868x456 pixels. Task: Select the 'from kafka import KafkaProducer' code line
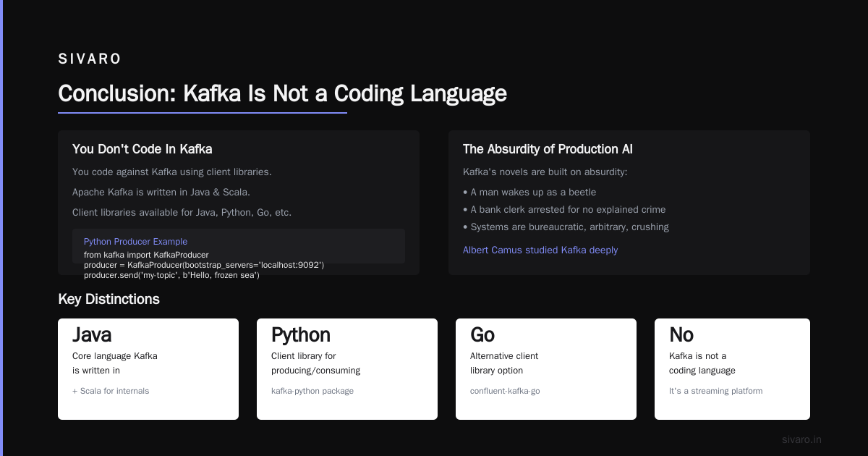(x=146, y=255)
